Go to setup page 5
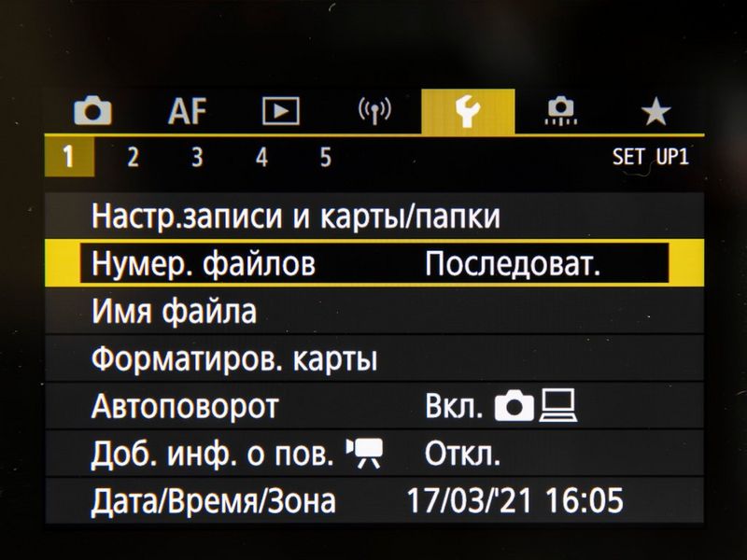 point(325,157)
